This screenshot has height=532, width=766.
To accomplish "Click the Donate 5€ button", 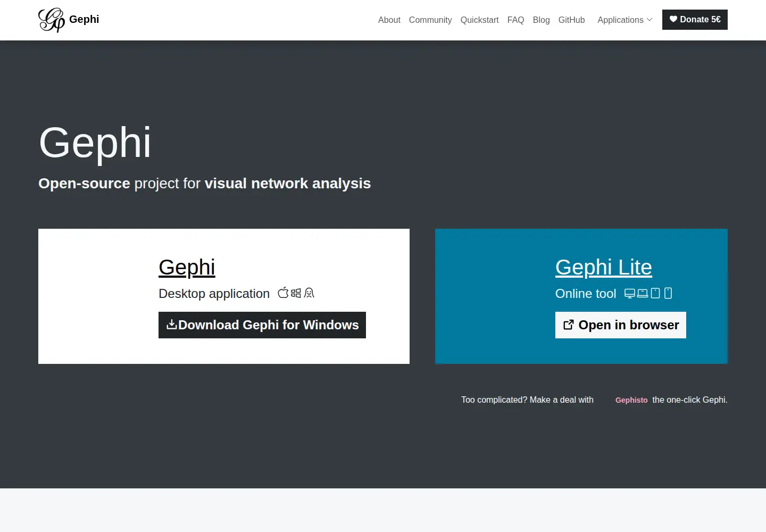I will pos(695,20).
